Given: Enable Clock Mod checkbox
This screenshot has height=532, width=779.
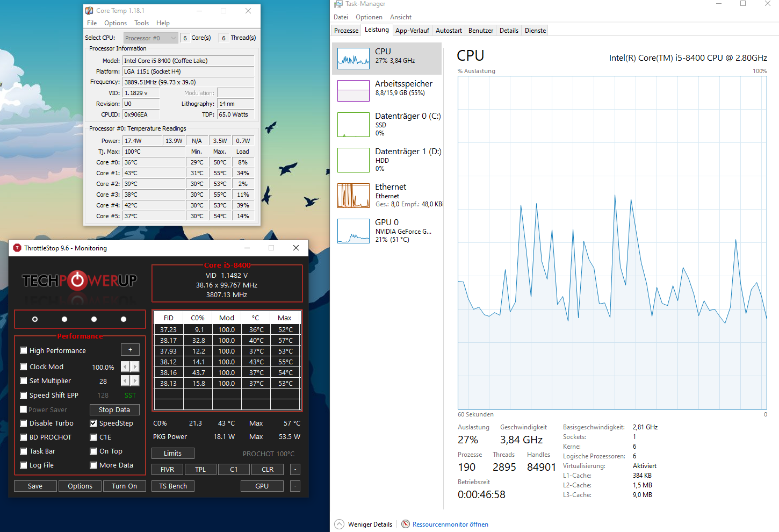Looking at the screenshot, I should [24, 366].
